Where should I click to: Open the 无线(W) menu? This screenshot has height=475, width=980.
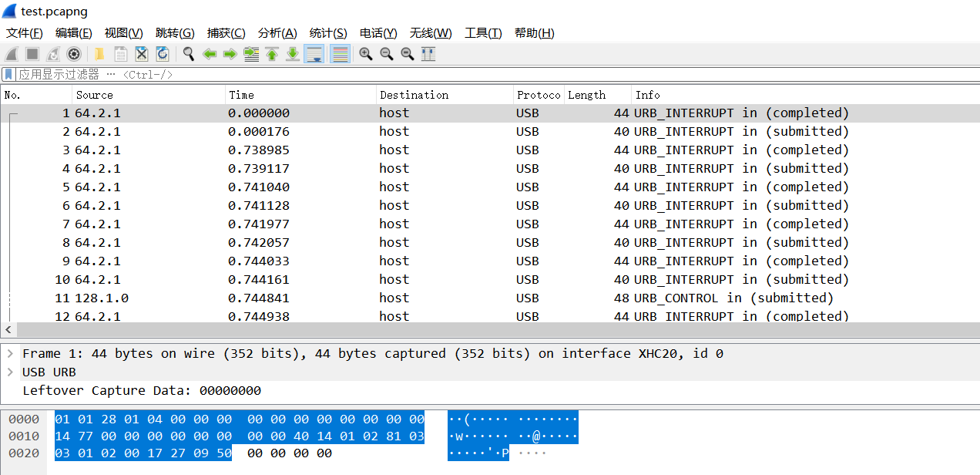point(430,33)
